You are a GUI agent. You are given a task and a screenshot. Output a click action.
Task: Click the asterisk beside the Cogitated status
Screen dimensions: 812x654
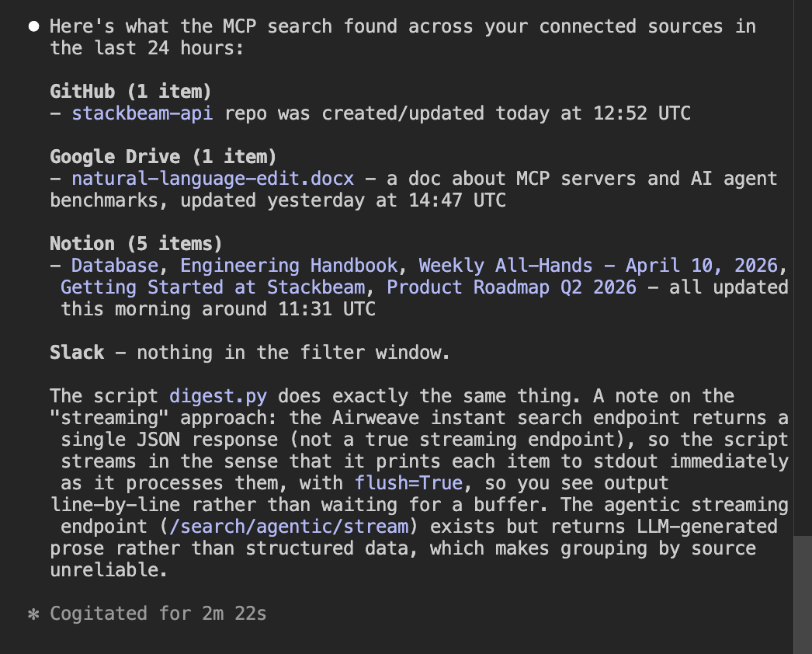click(x=33, y=614)
